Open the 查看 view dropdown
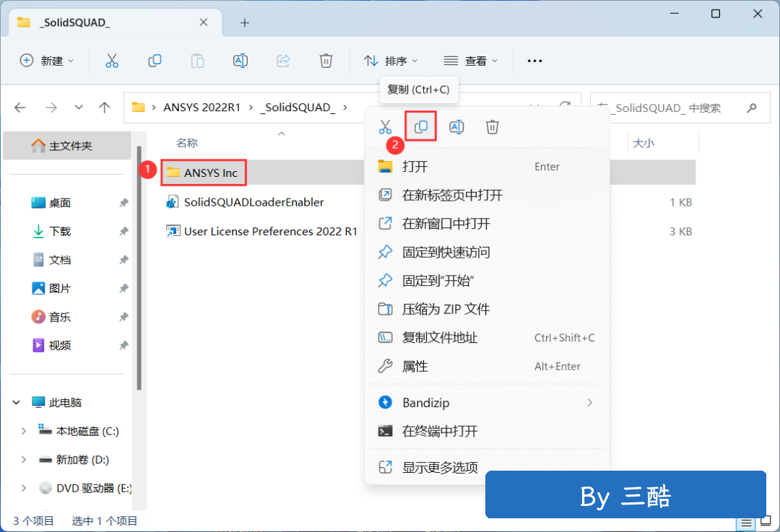 (471, 61)
